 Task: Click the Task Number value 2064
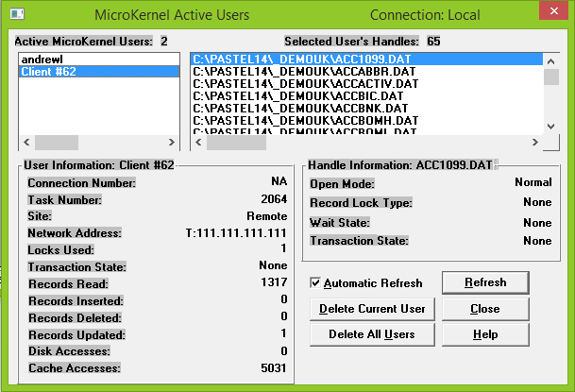tap(274, 199)
